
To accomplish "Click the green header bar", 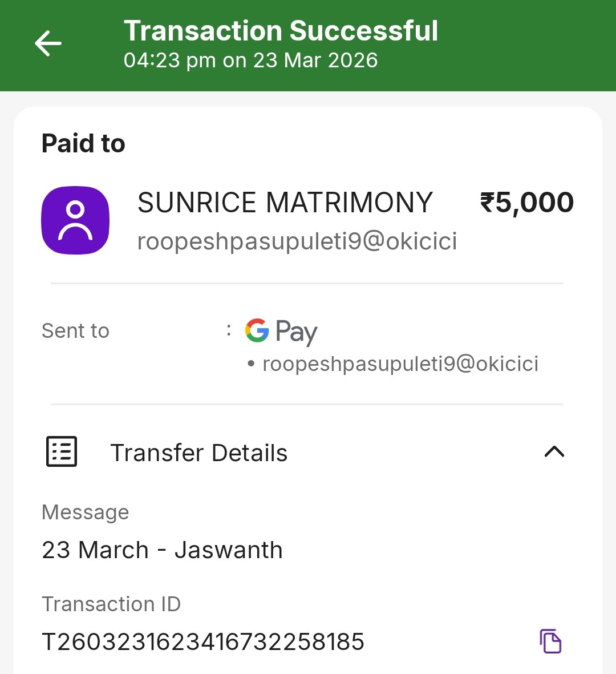I will [x=513, y=46].
